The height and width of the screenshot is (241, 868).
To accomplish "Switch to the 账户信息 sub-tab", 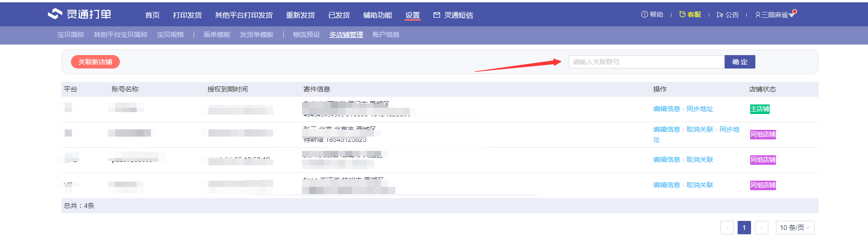I will (385, 34).
